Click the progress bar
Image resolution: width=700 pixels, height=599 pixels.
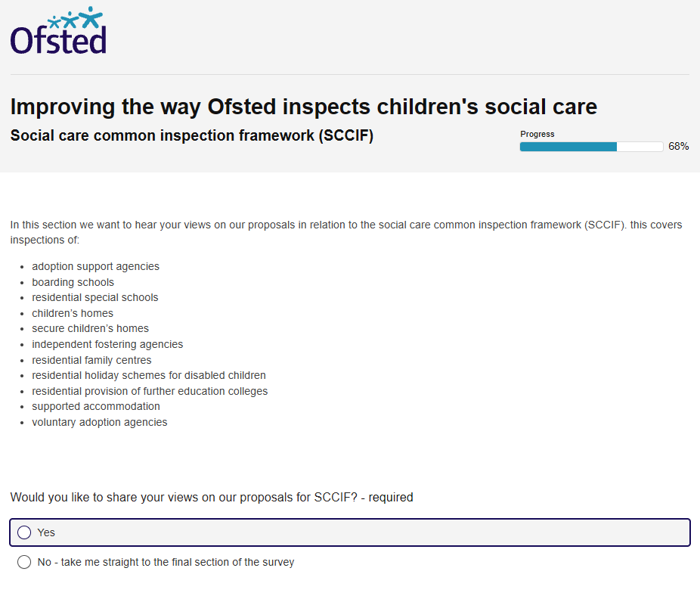[x=591, y=147]
